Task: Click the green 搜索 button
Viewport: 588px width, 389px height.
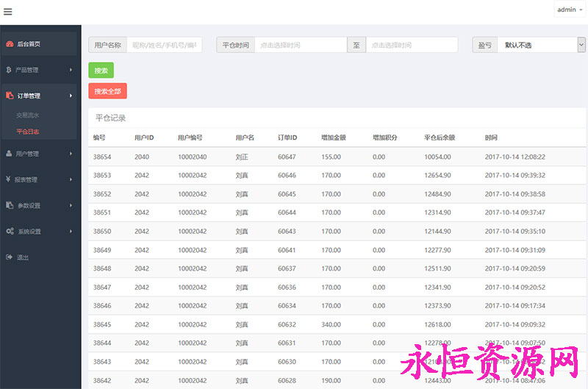Action: pos(101,70)
